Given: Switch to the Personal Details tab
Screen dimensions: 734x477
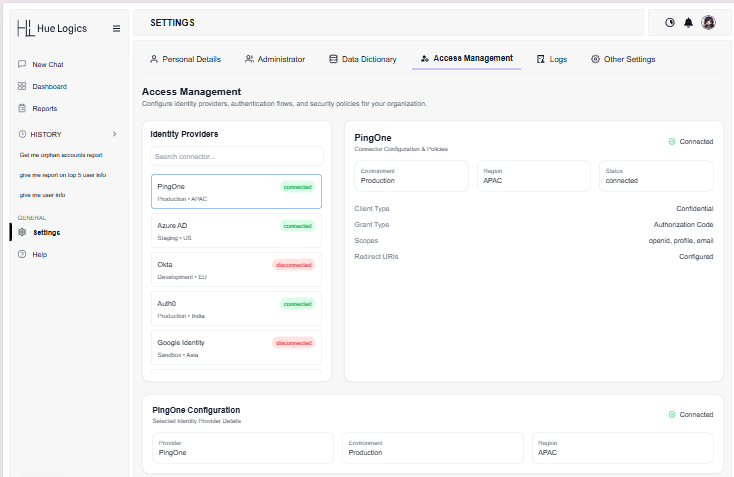Looking at the screenshot, I should click(185, 59).
